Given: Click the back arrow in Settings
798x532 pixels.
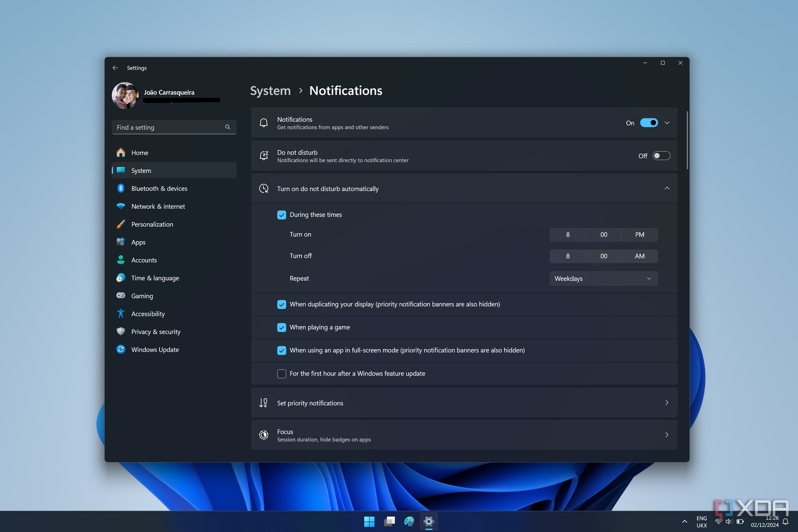Looking at the screenshot, I should (x=115, y=68).
